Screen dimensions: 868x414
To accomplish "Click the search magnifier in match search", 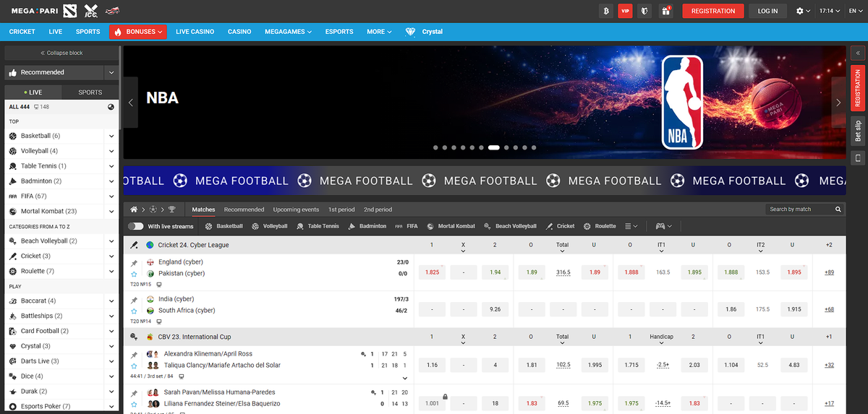I will (838, 210).
